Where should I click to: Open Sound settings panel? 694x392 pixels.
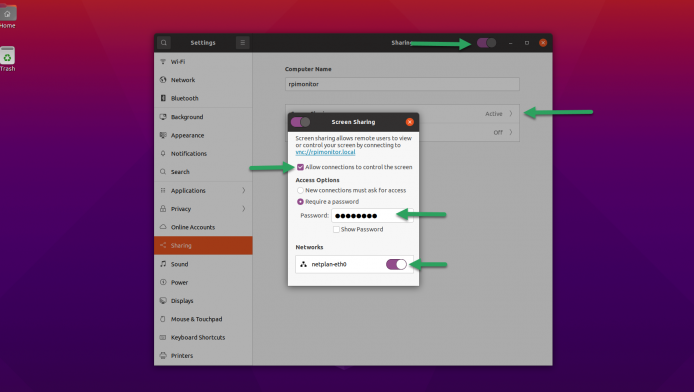click(203, 264)
